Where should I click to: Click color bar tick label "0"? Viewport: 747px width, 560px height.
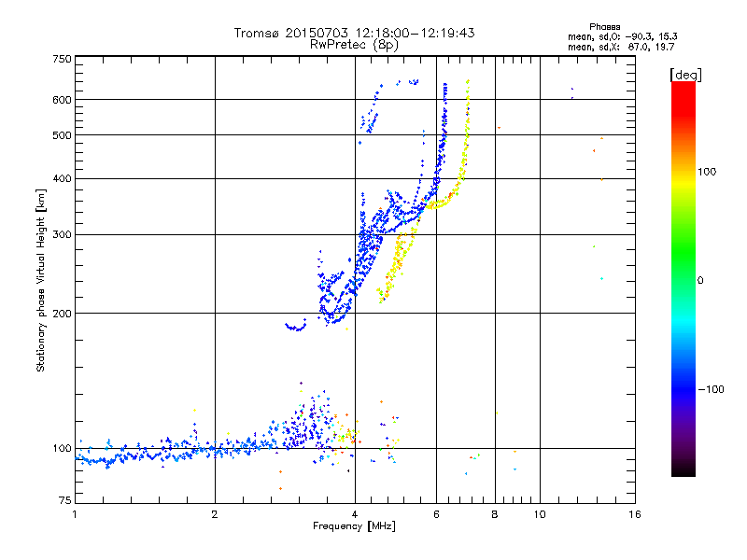[x=700, y=281]
